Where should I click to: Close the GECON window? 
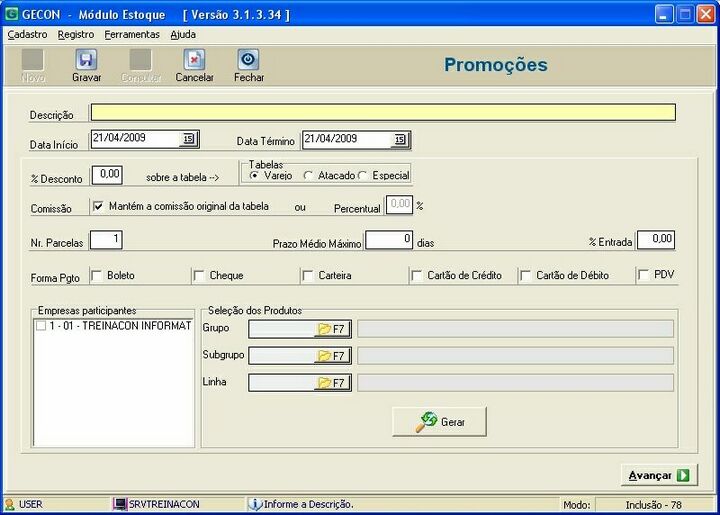tap(706, 14)
